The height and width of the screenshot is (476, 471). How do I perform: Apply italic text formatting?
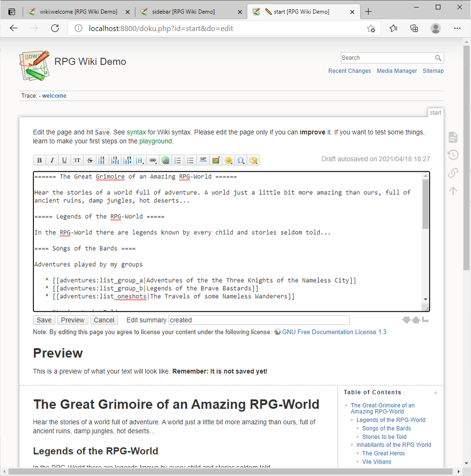[x=52, y=160]
